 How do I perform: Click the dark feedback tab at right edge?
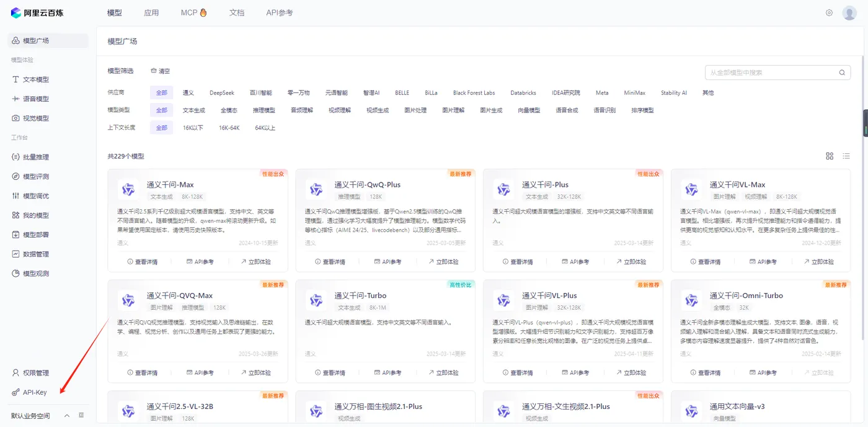tap(866, 123)
